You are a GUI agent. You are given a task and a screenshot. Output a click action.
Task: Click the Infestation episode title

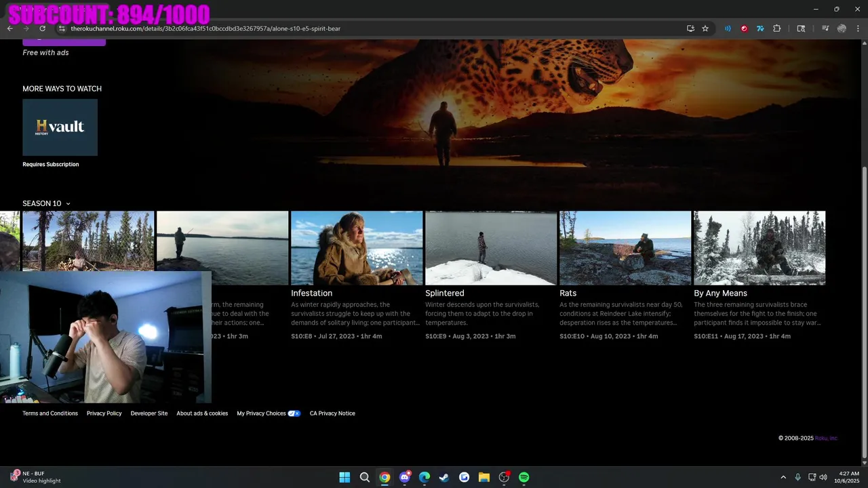(311, 293)
